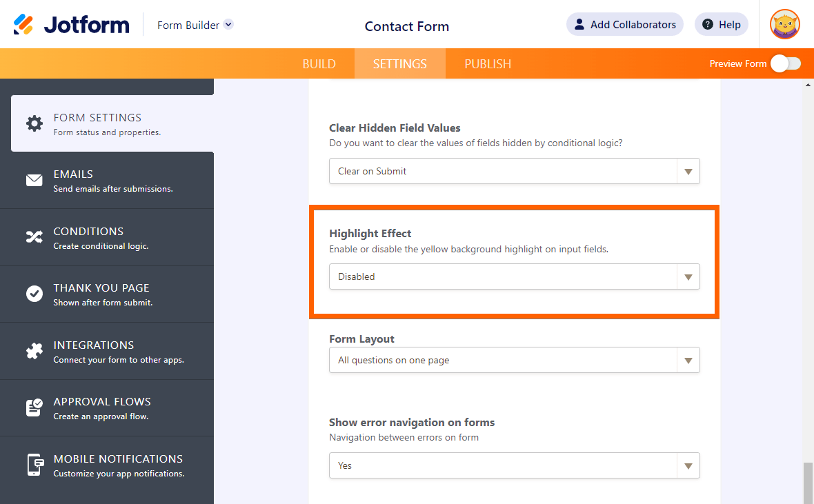Image resolution: width=814 pixels, height=504 pixels.
Task: Open the user avatar profile menu
Action: [784, 25]
